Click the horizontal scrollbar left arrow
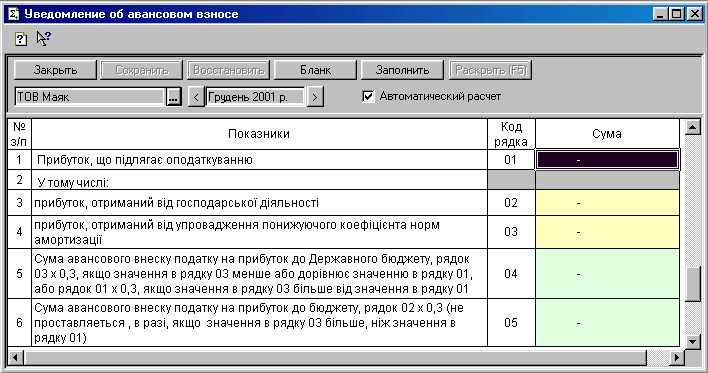Viewport: 708px width, 373px height. tap(15, 358)
